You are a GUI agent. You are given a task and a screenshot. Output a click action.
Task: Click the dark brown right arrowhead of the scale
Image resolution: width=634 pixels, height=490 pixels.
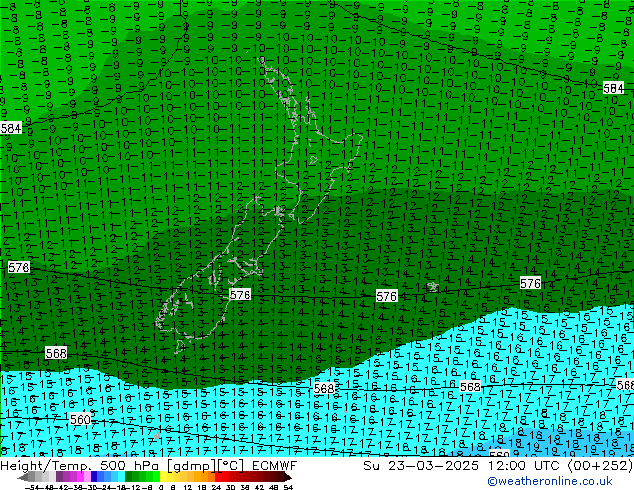pyautogui.click(x=288, y=477)
